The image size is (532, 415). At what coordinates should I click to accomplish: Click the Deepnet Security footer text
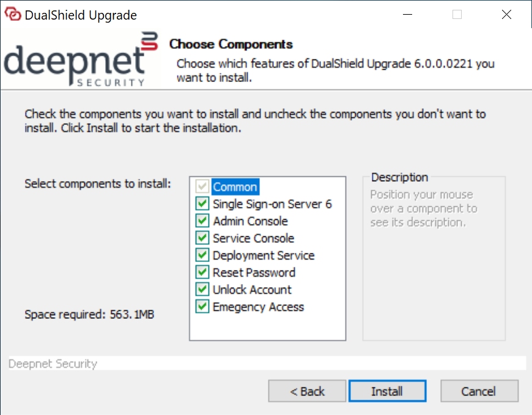click(53, 364)
